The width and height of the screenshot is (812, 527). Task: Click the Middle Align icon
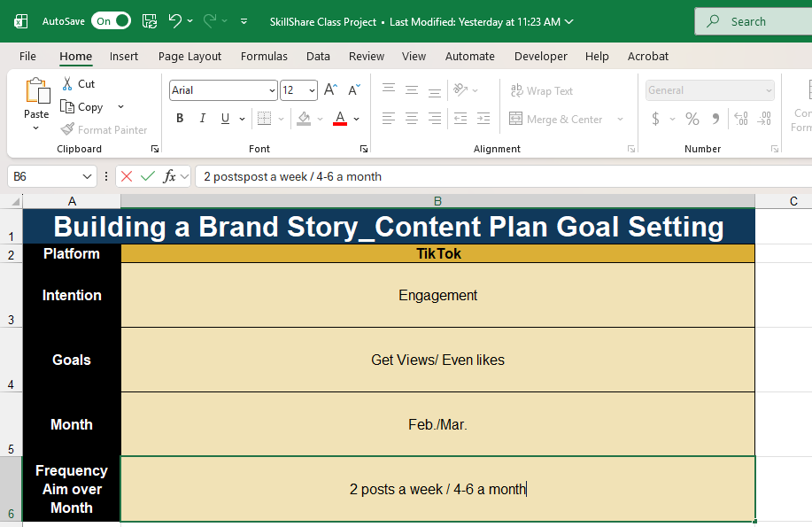[412, 89]
